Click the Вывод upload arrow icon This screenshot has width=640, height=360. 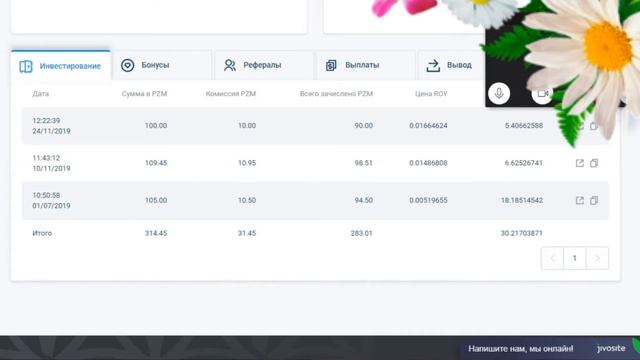click(x=433, y=65)
